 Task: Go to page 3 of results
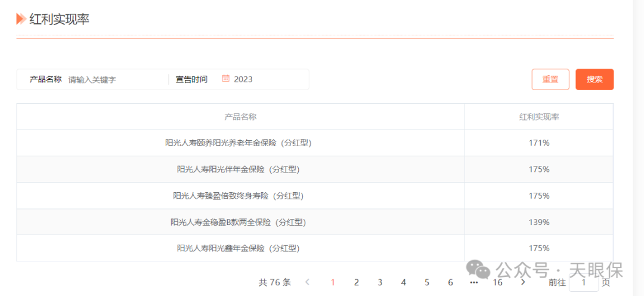380,282
